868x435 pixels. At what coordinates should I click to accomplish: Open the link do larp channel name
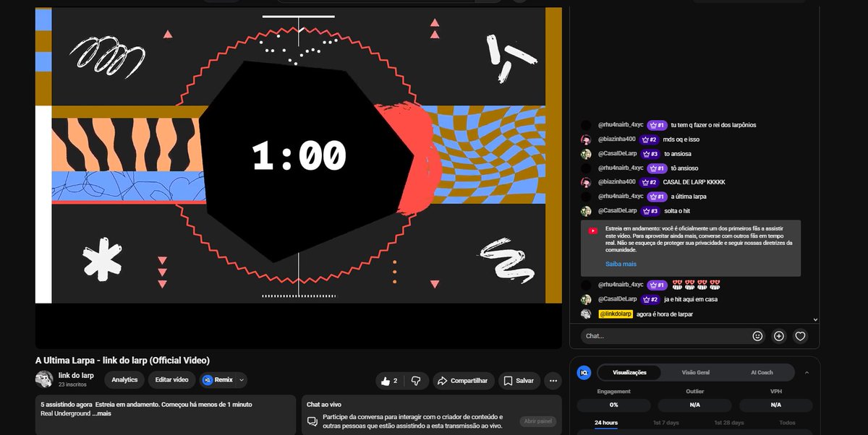76,376
